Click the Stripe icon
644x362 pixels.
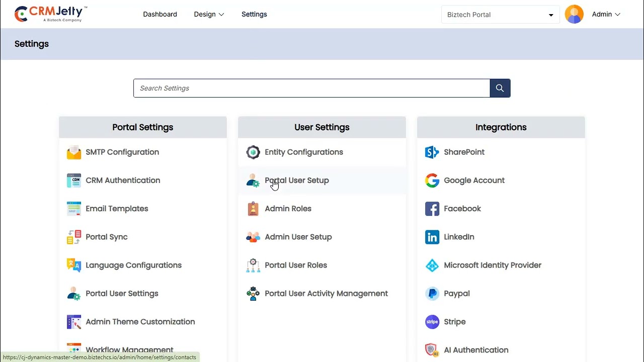tap(432, 322)
